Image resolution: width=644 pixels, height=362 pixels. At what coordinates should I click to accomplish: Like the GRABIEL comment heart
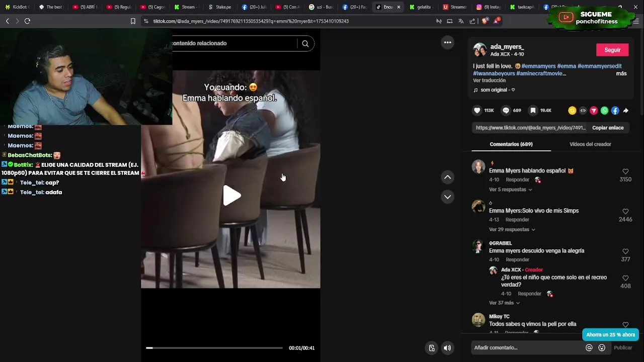625,251
